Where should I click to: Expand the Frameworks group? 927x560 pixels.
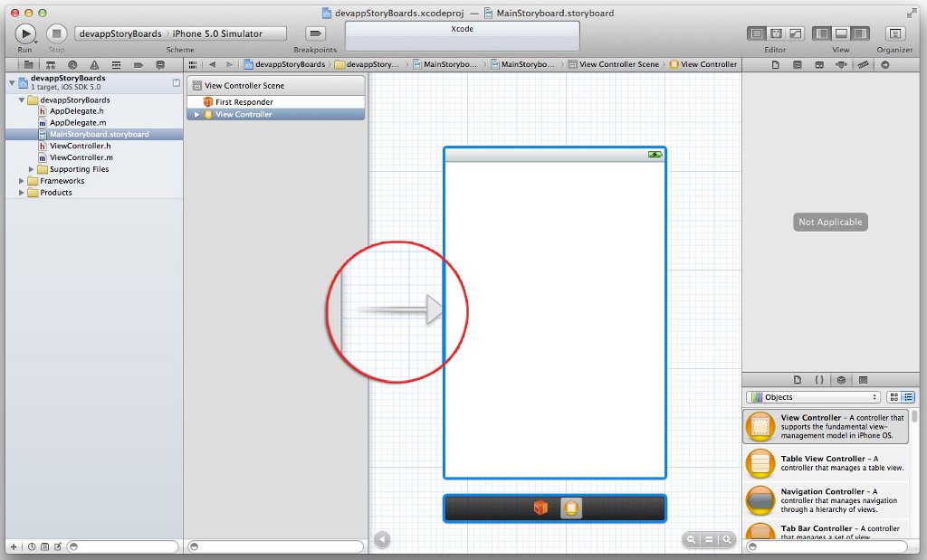coord(22,181)
